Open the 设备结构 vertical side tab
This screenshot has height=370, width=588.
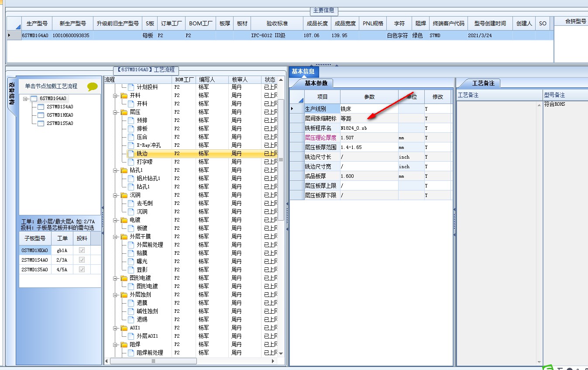pos(12,93)
